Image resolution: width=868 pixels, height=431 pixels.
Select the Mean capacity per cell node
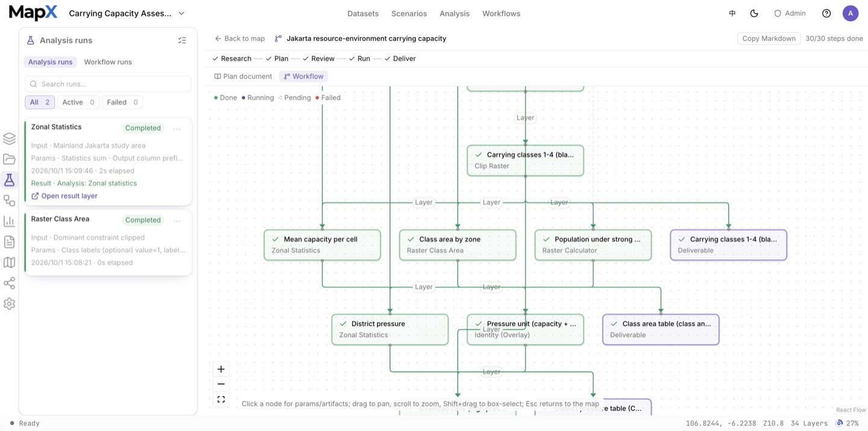click(x=322, y=245)
